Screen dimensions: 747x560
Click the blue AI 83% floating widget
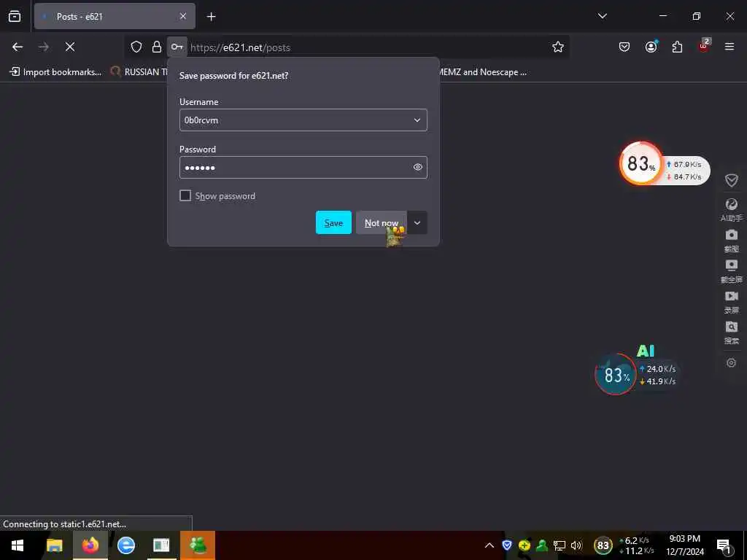tap(616, 374)
